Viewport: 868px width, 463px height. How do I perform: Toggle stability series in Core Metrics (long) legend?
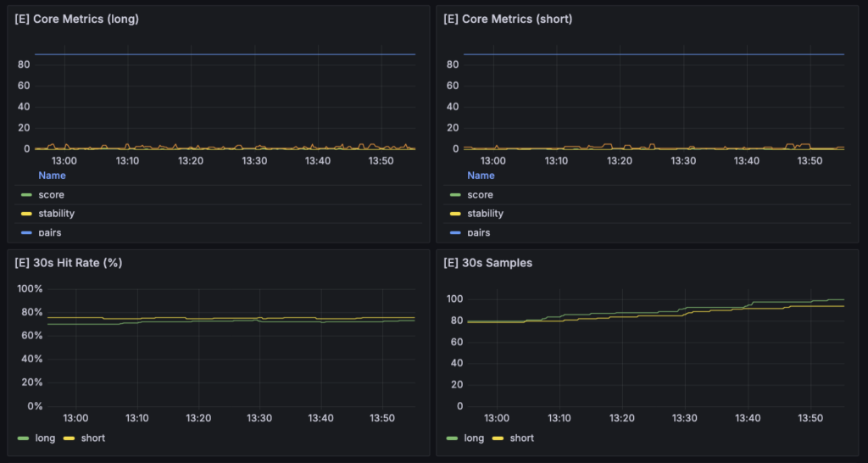click(x=57, y=214)
